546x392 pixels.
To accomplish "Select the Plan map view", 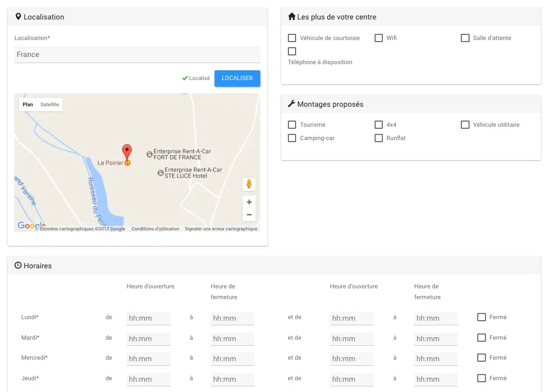I will (x=28, y=105).
